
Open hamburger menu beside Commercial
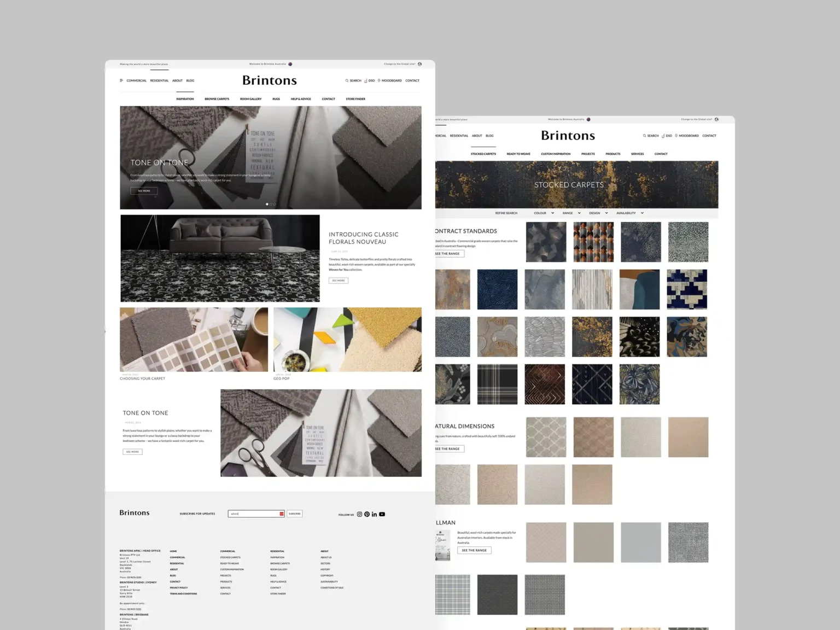(121, 80)
